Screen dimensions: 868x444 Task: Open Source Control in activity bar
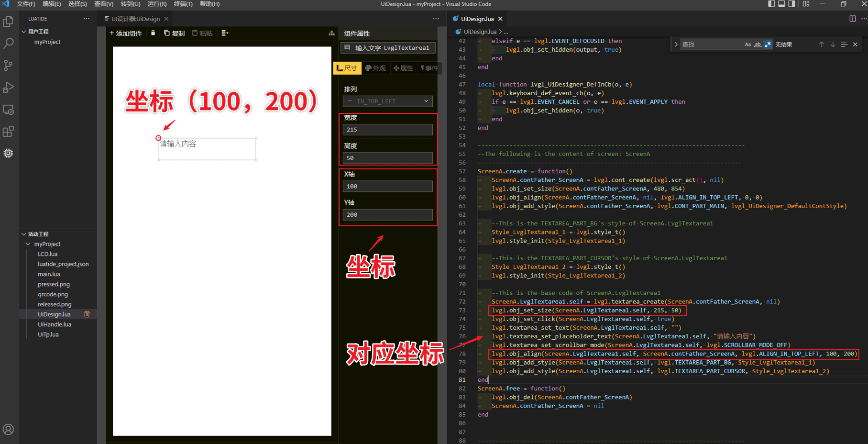(x=8, y=65)
